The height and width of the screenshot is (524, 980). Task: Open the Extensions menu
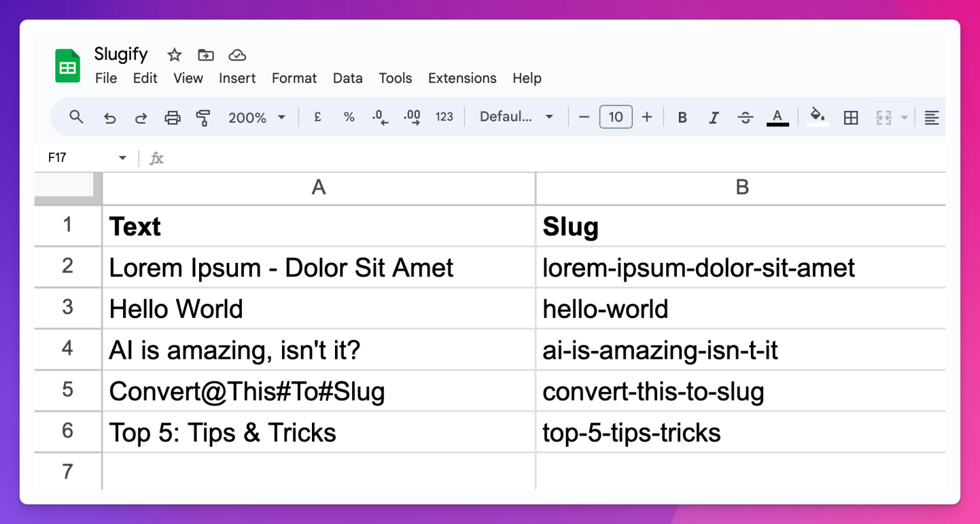[462, 78]
